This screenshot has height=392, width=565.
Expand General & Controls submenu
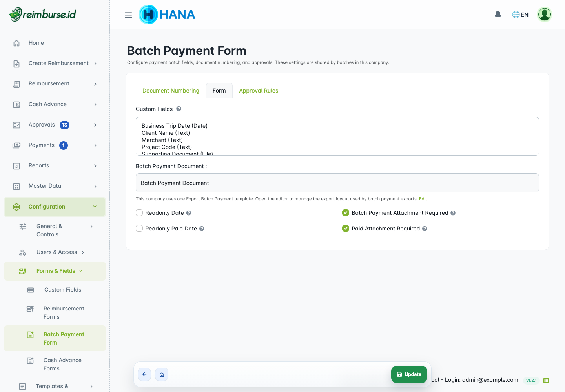[91, 226]
